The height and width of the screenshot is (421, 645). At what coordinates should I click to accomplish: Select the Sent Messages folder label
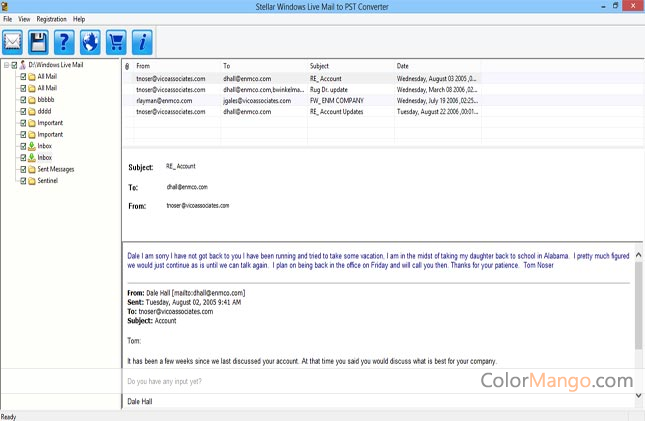(x=56, y=169)
